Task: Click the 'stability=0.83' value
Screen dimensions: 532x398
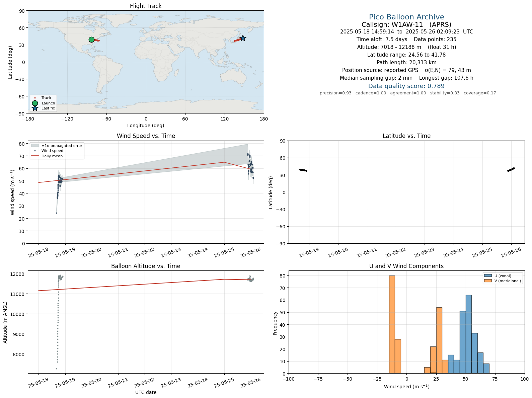Action: [445, 93]
